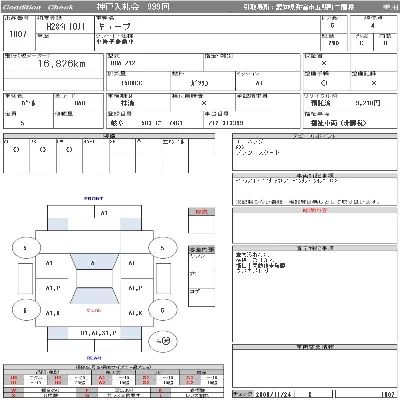Click the spare tire icon near REAR
This screenshot has height=400, width=400.
tap(163, 341)
